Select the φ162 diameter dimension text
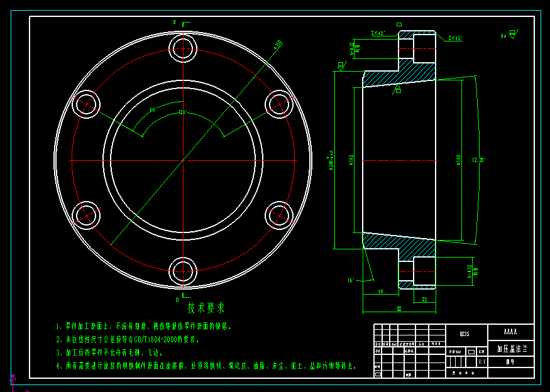This screenshot has height=392, width=550. click(x=352, y=160)
